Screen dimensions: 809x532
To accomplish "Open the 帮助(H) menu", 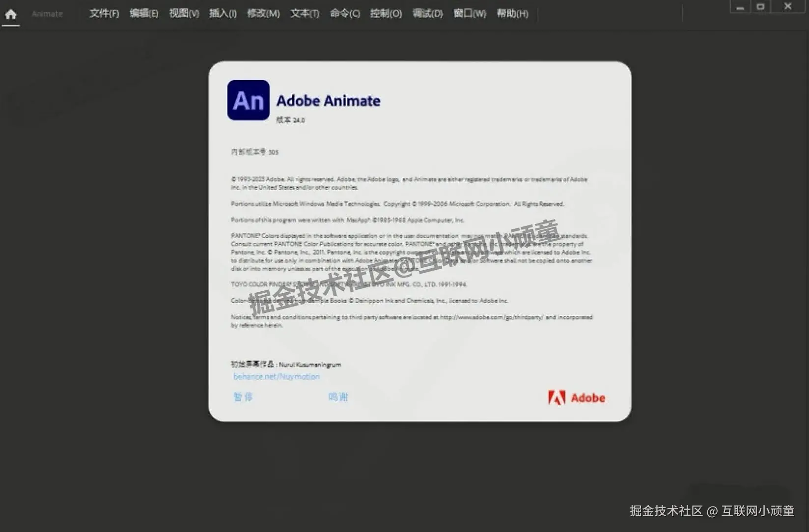I will 512,14.
